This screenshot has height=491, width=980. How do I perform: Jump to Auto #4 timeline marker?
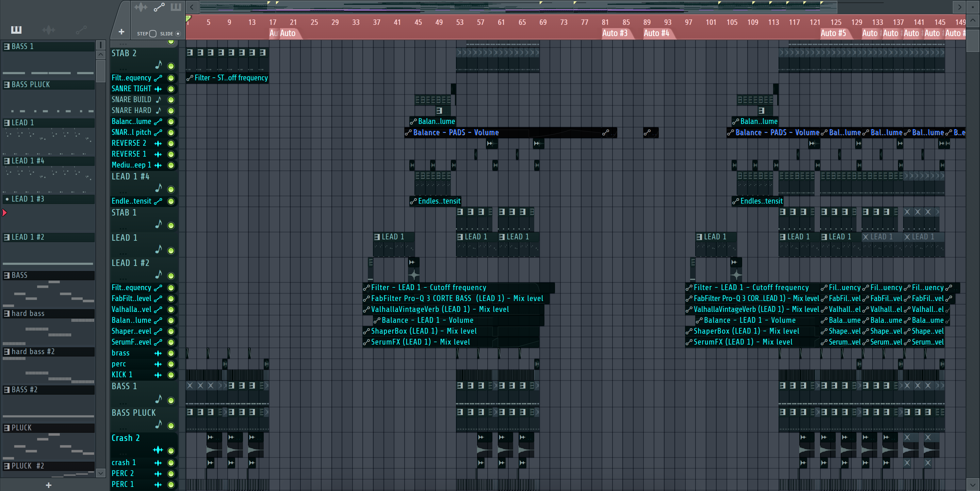pyautogui.click(x=656, y=33)
